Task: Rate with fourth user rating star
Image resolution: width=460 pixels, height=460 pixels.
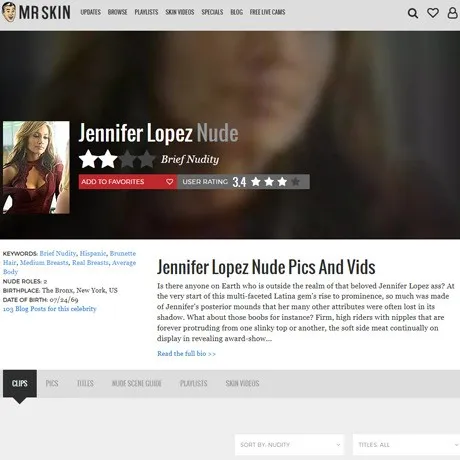Action: (295, 182)
